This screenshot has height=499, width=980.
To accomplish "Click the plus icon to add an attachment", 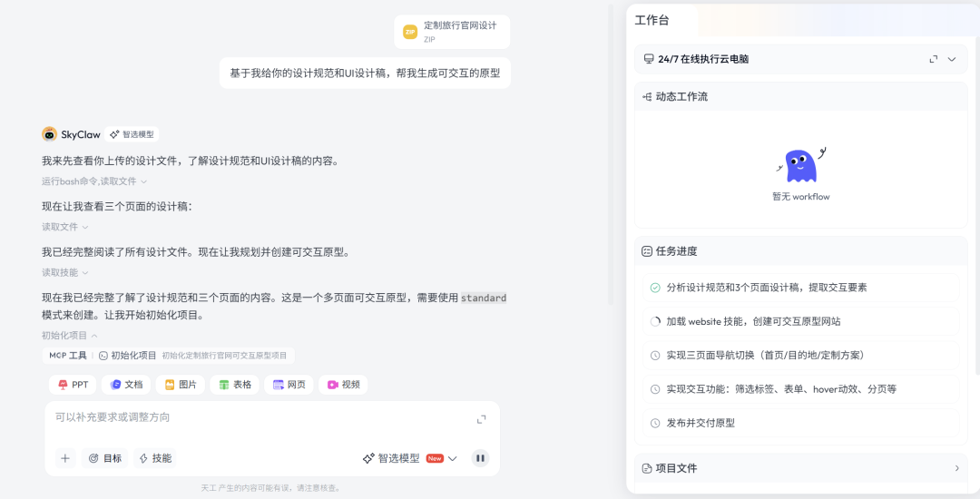I will pyautogui.click(x=65, y=458).
